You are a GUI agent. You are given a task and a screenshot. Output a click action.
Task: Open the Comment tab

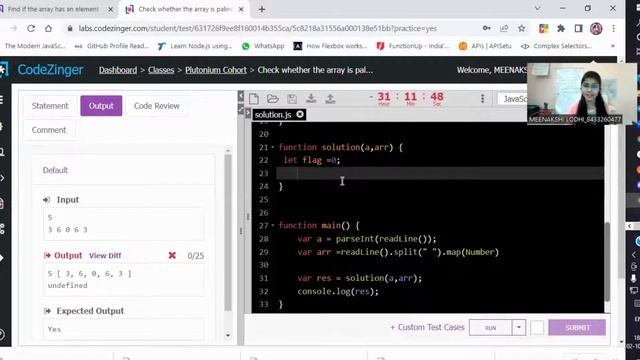(x=49, y=130)
